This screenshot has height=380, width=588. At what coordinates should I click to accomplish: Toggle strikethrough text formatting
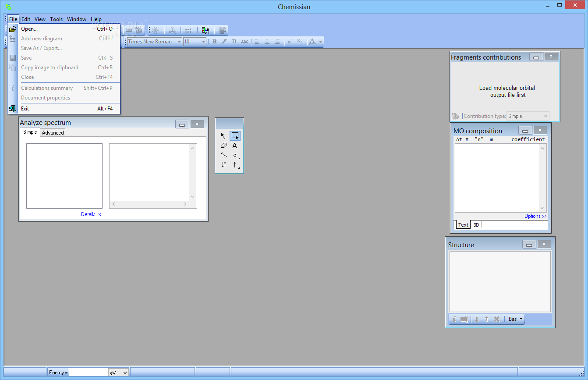click(x=244, y=42)
